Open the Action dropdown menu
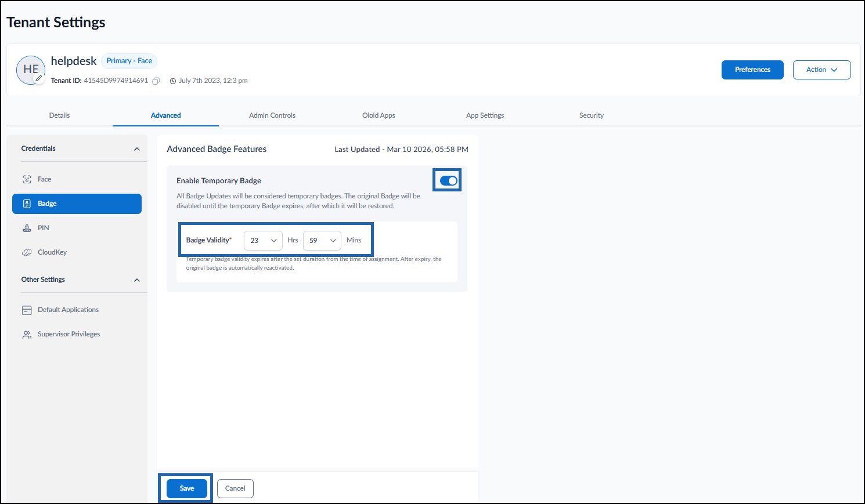Image resolution: width=865 pixels, height=504 pixels. pyautogui.click(x=821, y=70)
